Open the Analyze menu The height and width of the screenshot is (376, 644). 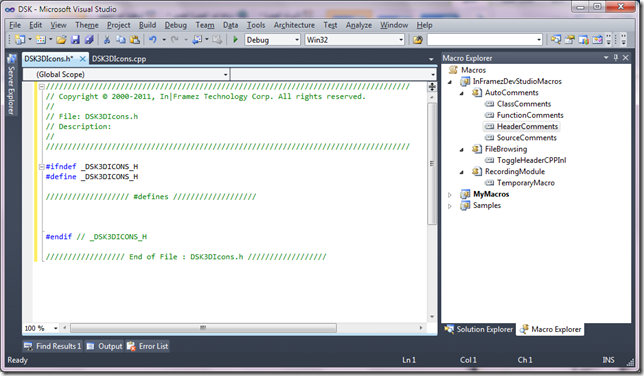coord(359,25)
